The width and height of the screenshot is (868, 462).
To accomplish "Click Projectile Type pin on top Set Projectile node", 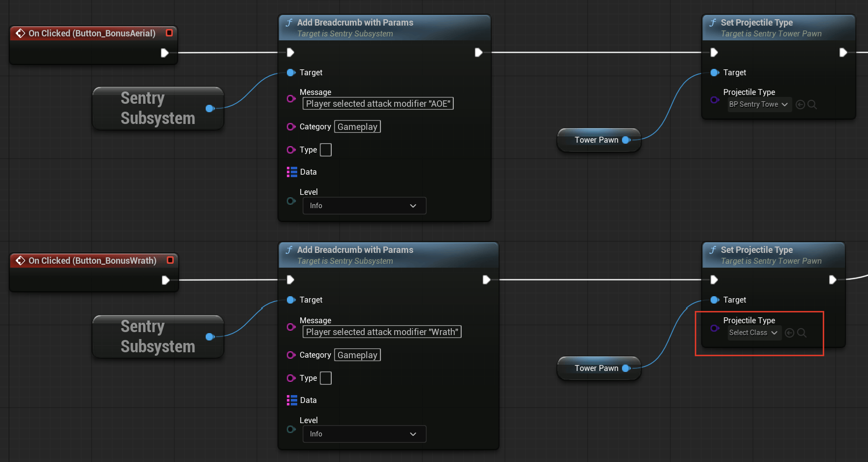I will tap(714, 100).
